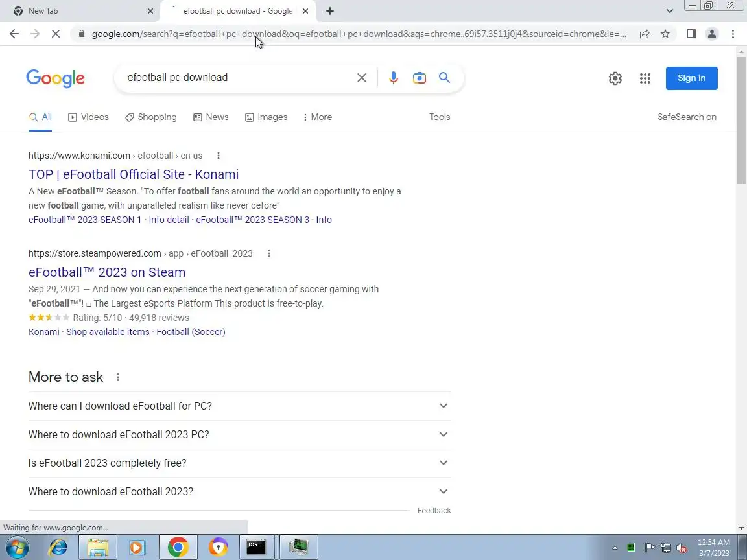
Task: Expand Where to download eFootball 2023 PC?
Action: point(240,435)
